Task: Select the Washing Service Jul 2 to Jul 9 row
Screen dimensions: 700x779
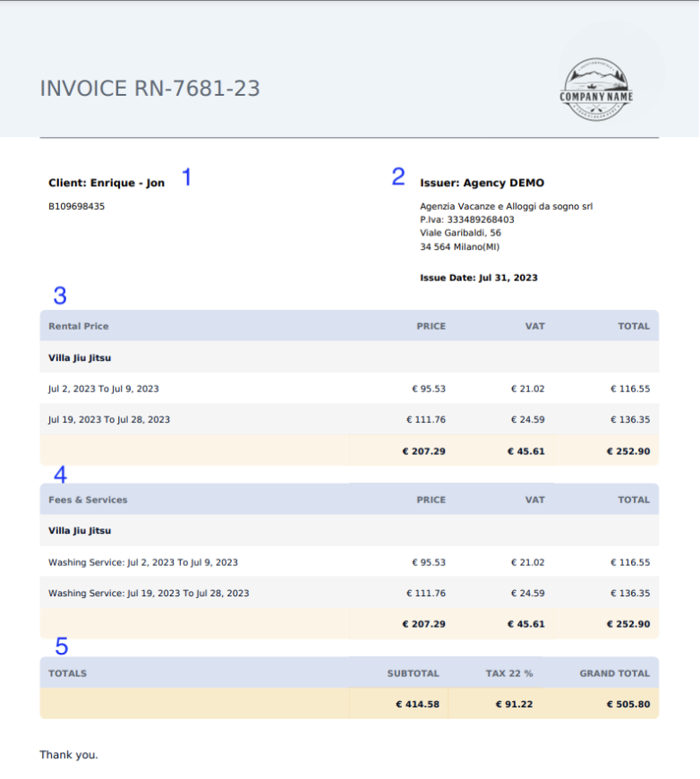Action: click(143, 562)
